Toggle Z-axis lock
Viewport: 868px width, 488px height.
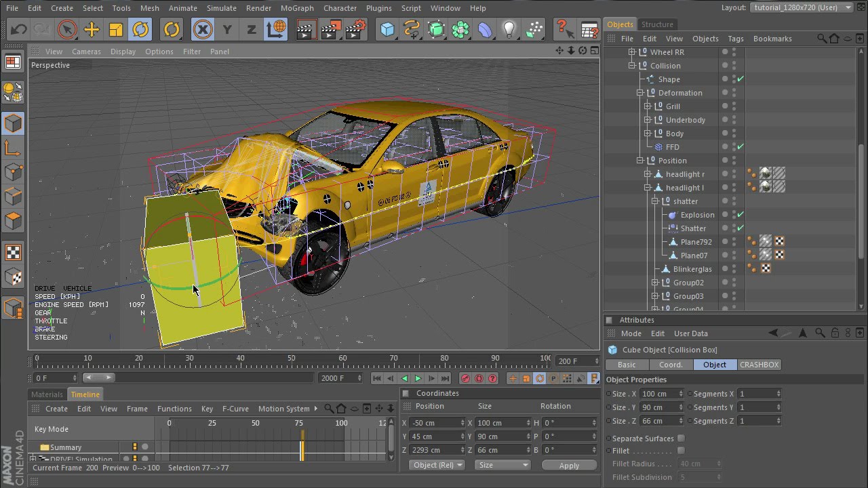point(252,29)
